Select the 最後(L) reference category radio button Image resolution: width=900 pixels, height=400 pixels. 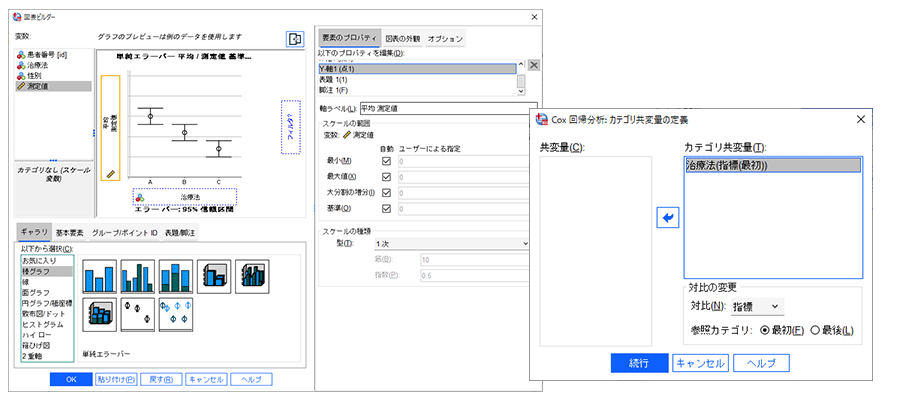tap(814, 331)
